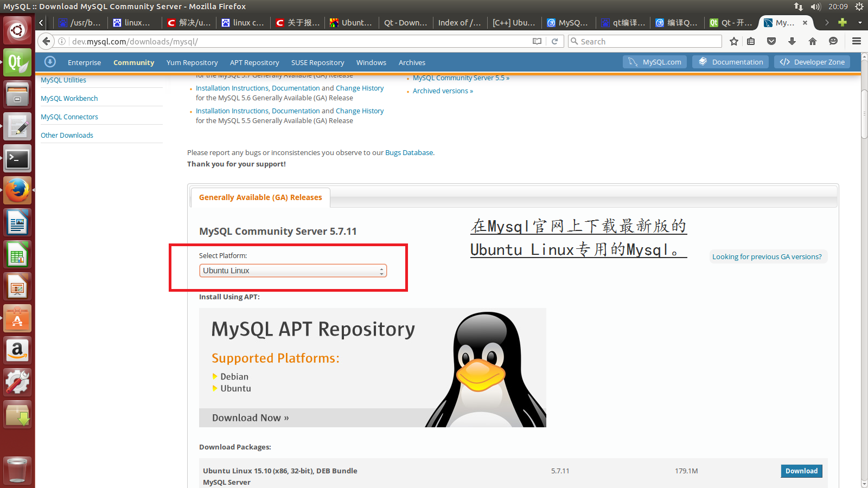
Task: Open Hello chat icon in toolbar
Action: pyautogui.click(x=833, y=41)
